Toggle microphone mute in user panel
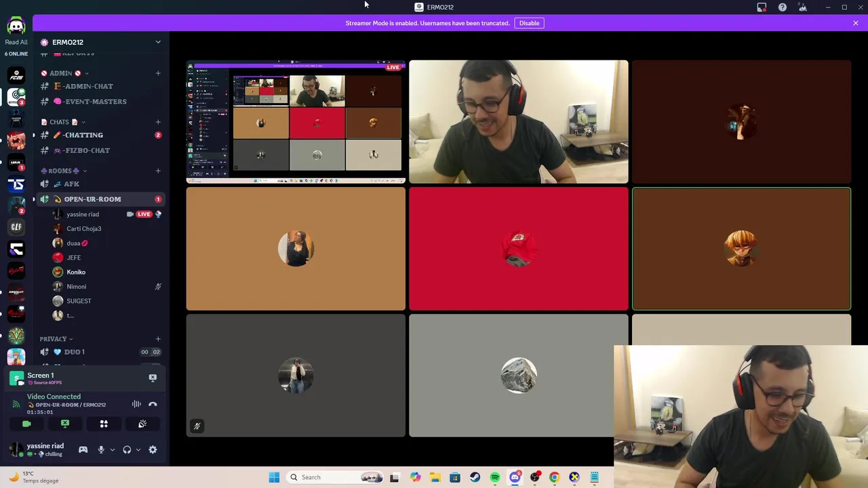Viewport: 868px width, 488px height. [x=101, y=449]
